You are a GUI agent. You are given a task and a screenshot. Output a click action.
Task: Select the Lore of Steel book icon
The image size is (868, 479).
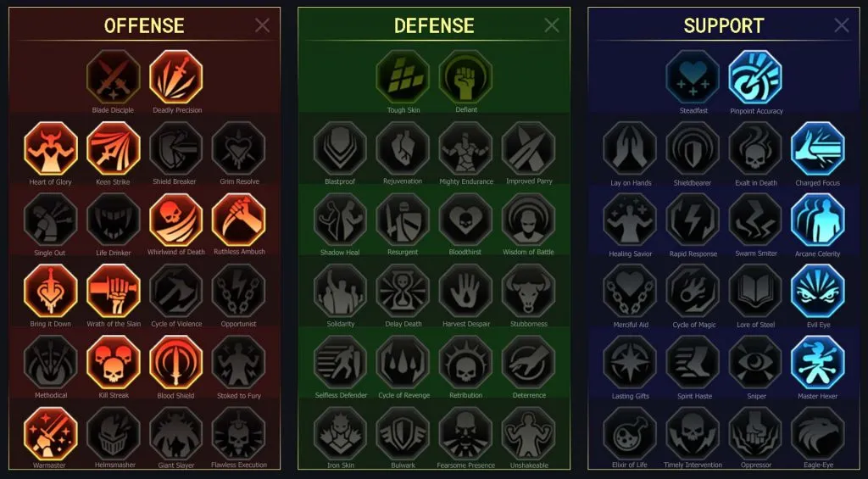(x=755, y=292)
